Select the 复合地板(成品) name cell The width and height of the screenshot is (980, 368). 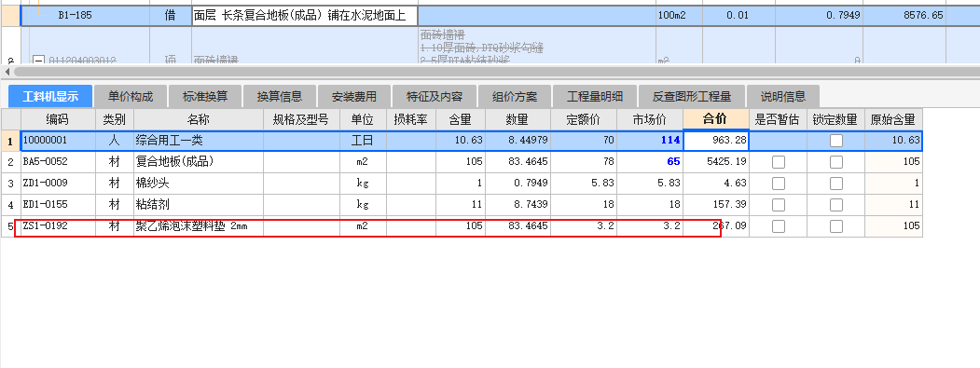tap(199, 162)
